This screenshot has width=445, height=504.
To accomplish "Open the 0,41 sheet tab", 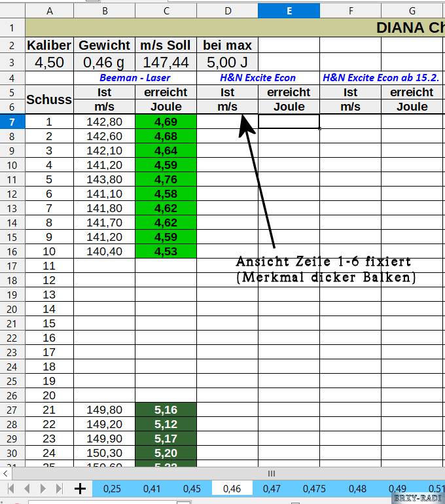I will pyautogui.click(x=152, y=489).
